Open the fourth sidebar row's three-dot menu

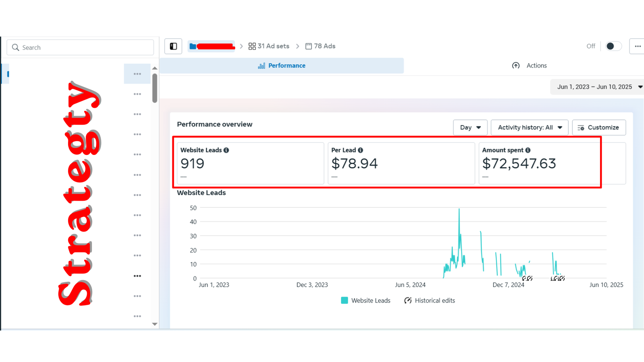click(x=137, y=134)
